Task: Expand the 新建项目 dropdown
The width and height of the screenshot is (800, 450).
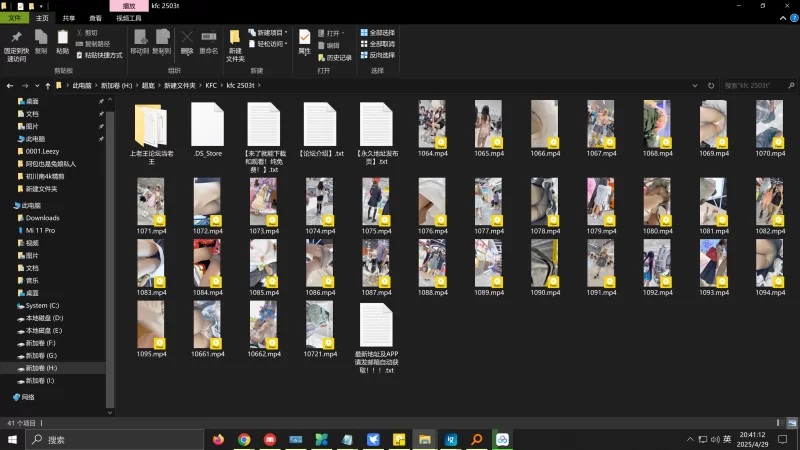Action: (272, 33)
